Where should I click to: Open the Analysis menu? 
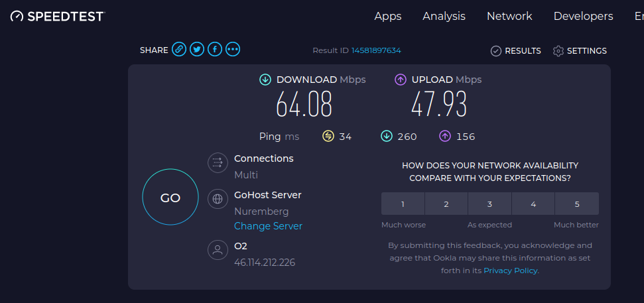(x=444, y=16)
